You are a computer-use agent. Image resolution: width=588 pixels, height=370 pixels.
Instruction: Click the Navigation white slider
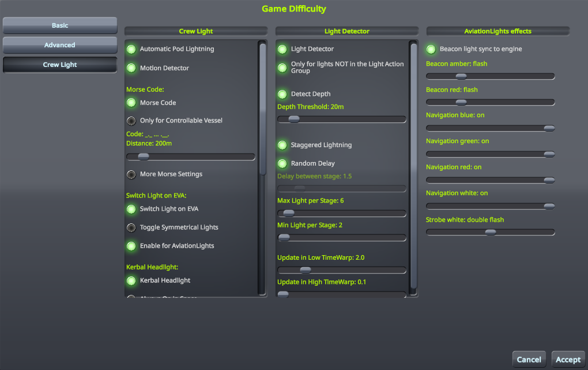pyautogui.click(x=490, y=206)
